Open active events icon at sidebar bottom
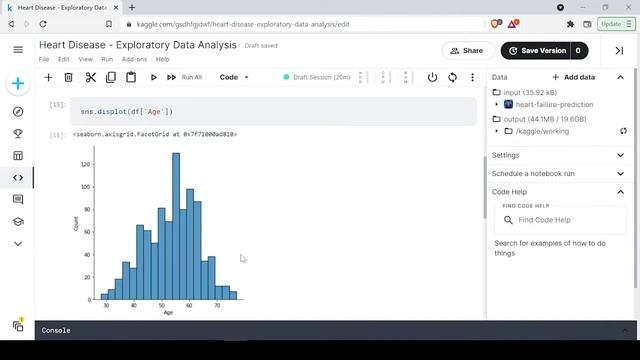Viewport: 640px width, 360px height. (x=18, y=326)
